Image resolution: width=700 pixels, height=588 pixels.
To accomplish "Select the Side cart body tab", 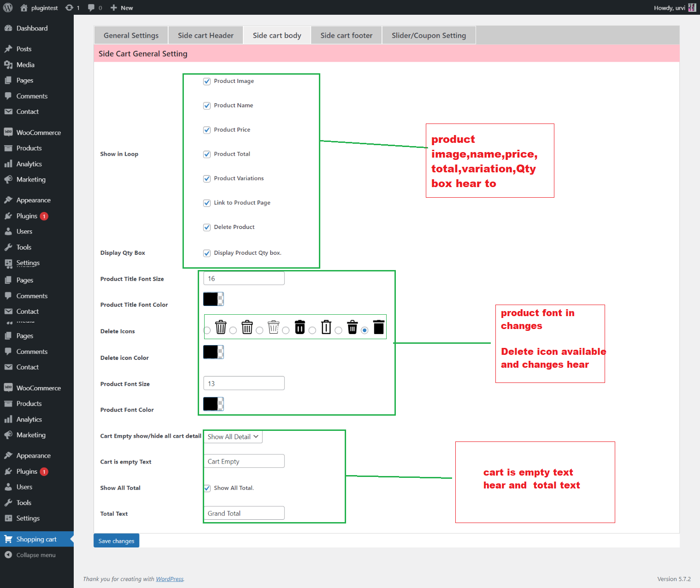I will [277, 35].
